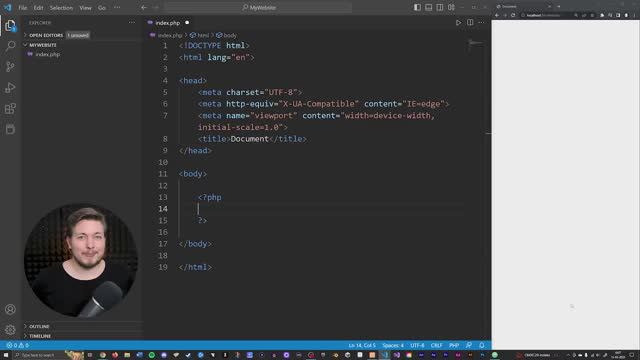
Task: Go back with the VS Code navigation arrow
Action: [x=144, y=7]
